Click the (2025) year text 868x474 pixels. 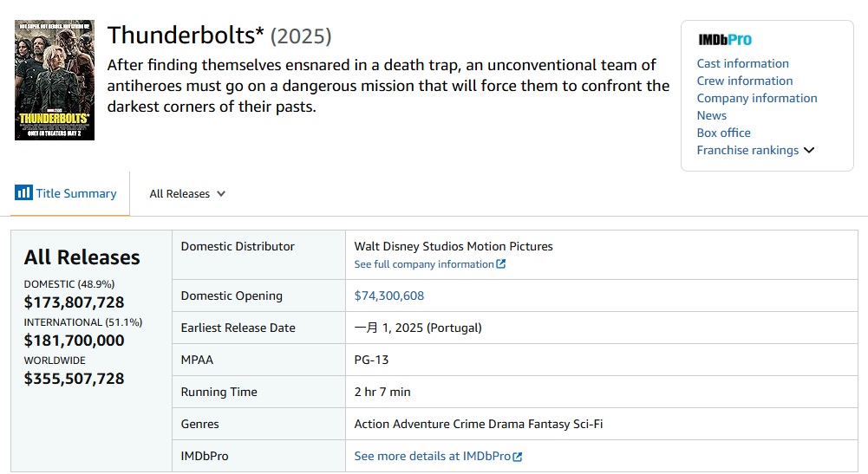[301, 36]
